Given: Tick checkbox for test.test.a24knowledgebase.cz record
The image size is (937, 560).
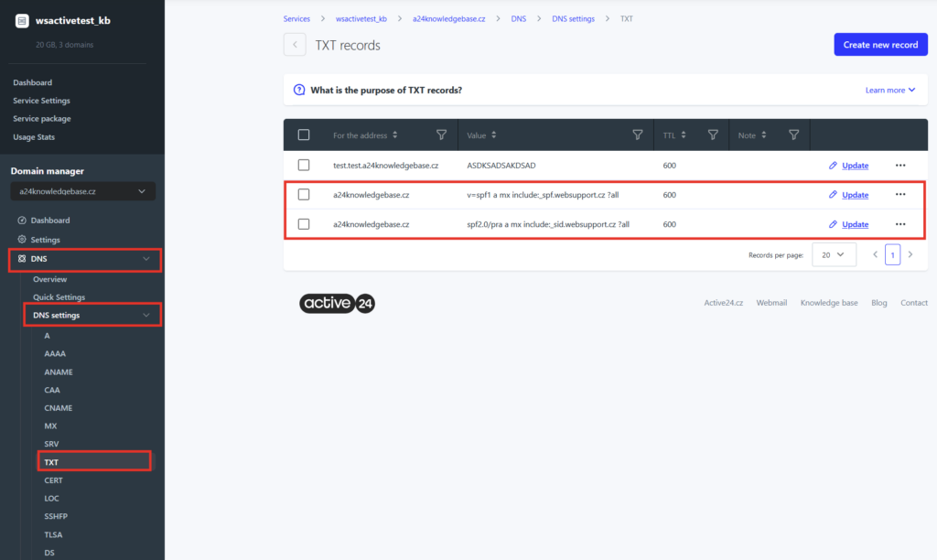Looking at the screenshot, I should tap(304, 165).
